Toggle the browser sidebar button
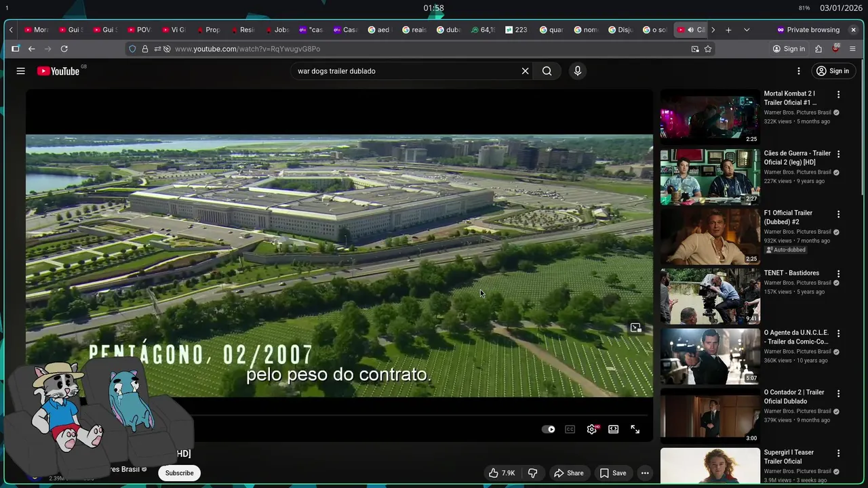Viewport: 868px width, 488px height. (x=15, y=49)
